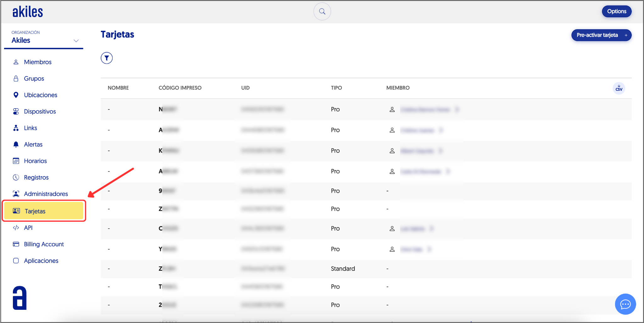644x323 pixels.
Task: Open the Options button menu
Action: [x=616, y=11]
